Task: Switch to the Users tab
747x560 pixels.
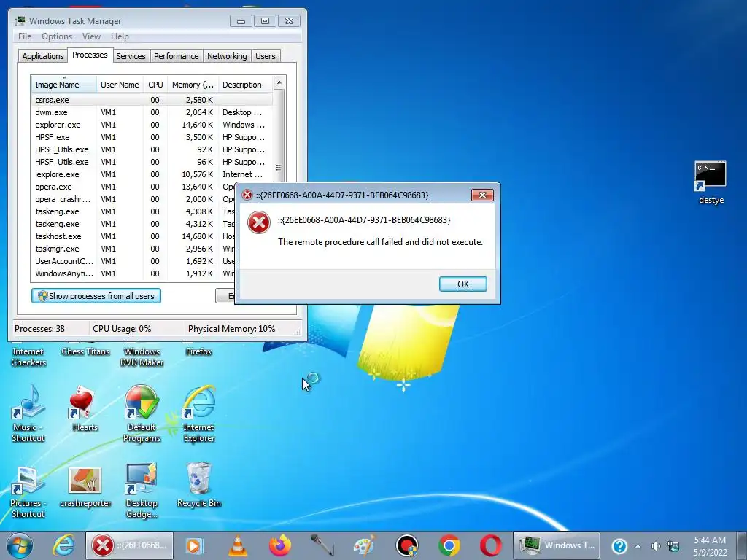Action: (265, 56)
